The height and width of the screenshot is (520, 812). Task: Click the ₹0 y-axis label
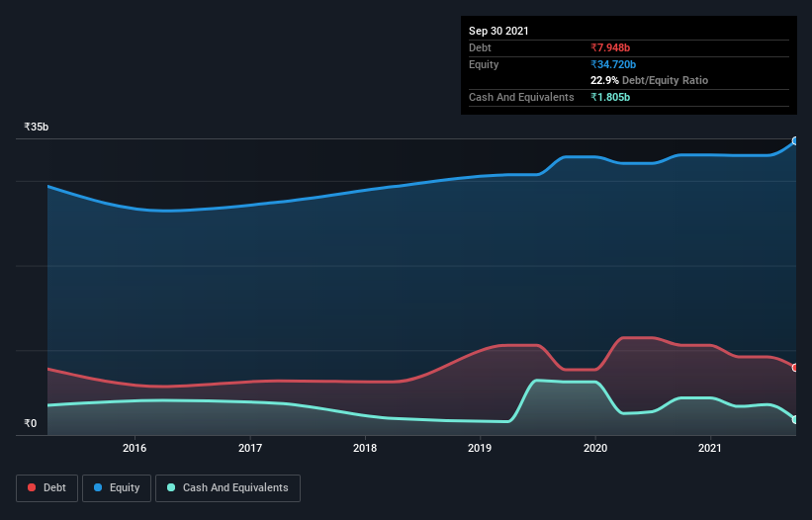31,423
